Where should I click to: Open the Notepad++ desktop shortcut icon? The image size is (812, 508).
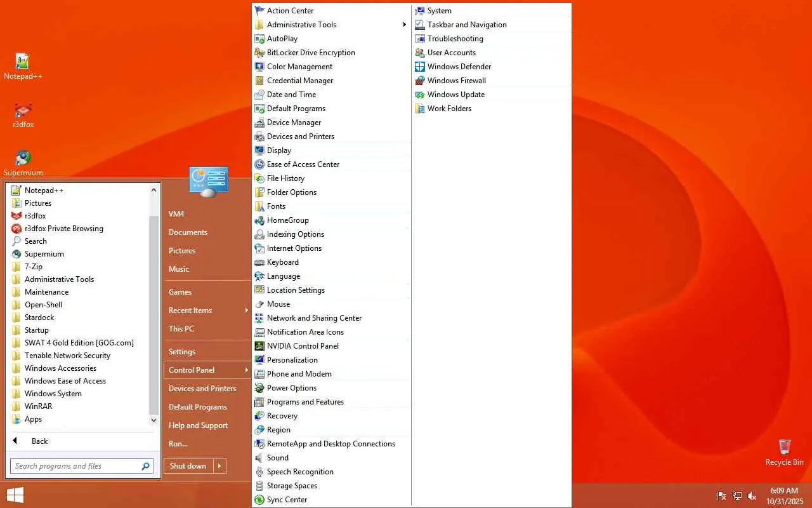[23, 61]
